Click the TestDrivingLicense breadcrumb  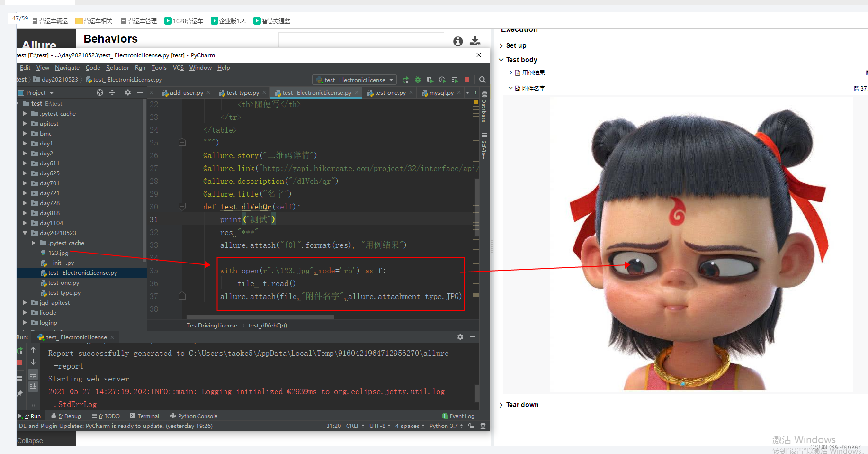212,326
